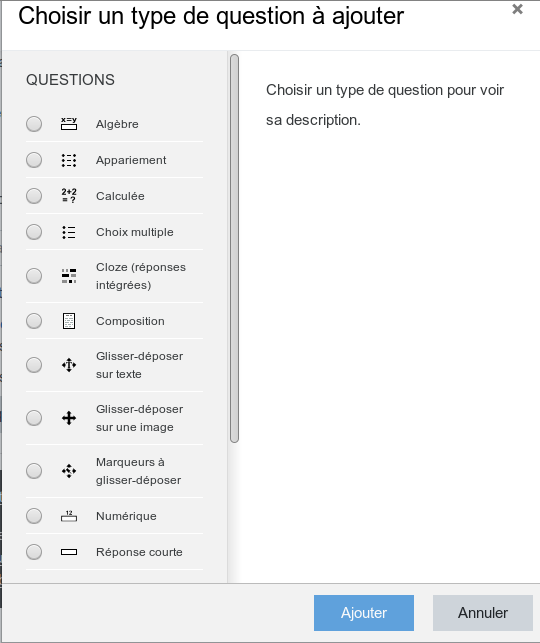
Task: Click the Ajouter button
Action: (364, 613)
